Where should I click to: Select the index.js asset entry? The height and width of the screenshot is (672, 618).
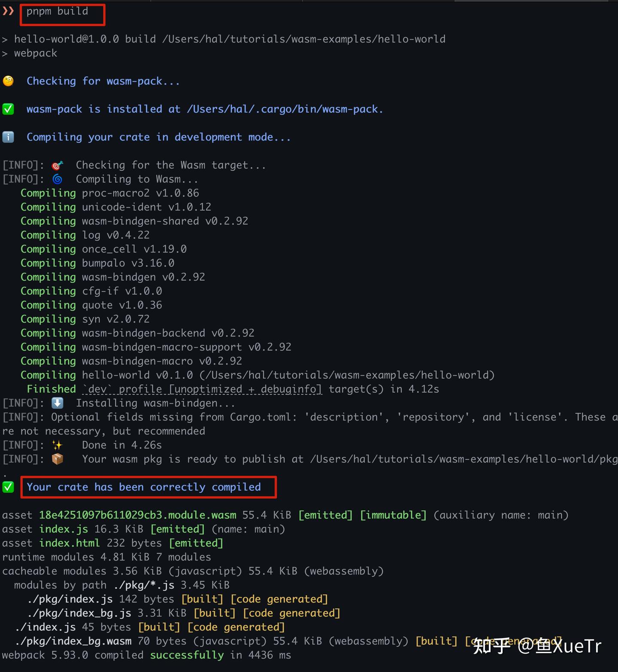[x=63, y=529]
